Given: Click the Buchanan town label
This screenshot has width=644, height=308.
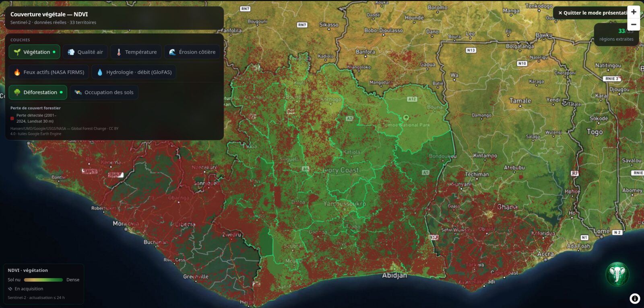Looking at the screenshot, I should pyautogui.click(x=156, y=242).
